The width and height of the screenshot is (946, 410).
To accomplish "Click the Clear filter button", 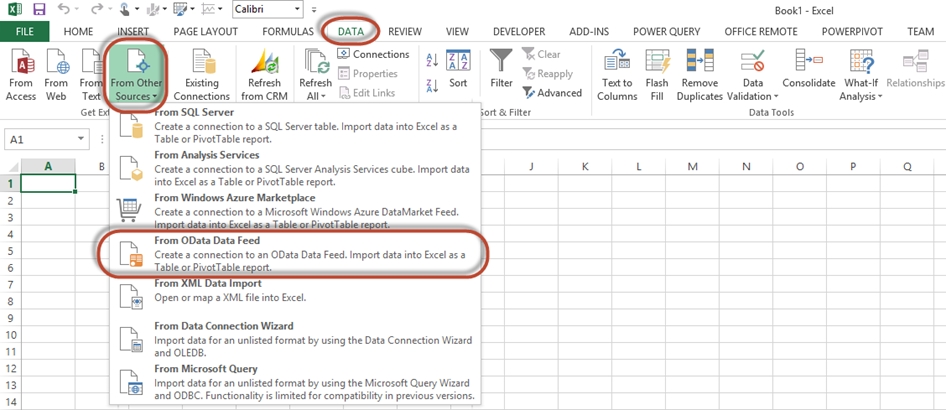I will 541,54.
